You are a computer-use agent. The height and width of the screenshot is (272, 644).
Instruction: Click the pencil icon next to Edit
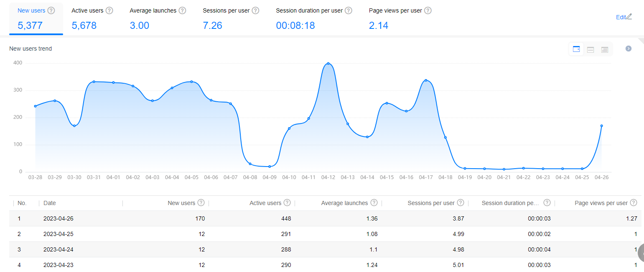tap(629, 17)
